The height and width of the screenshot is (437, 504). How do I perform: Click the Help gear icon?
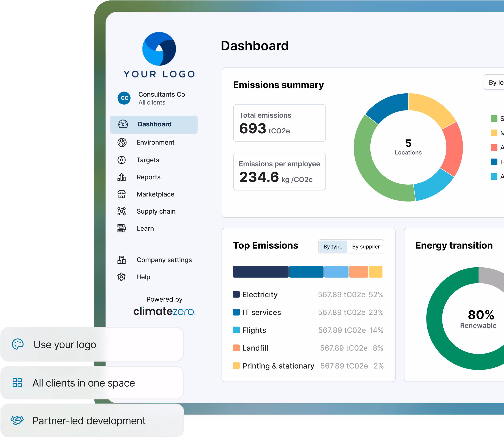click(x=121, y=277)
